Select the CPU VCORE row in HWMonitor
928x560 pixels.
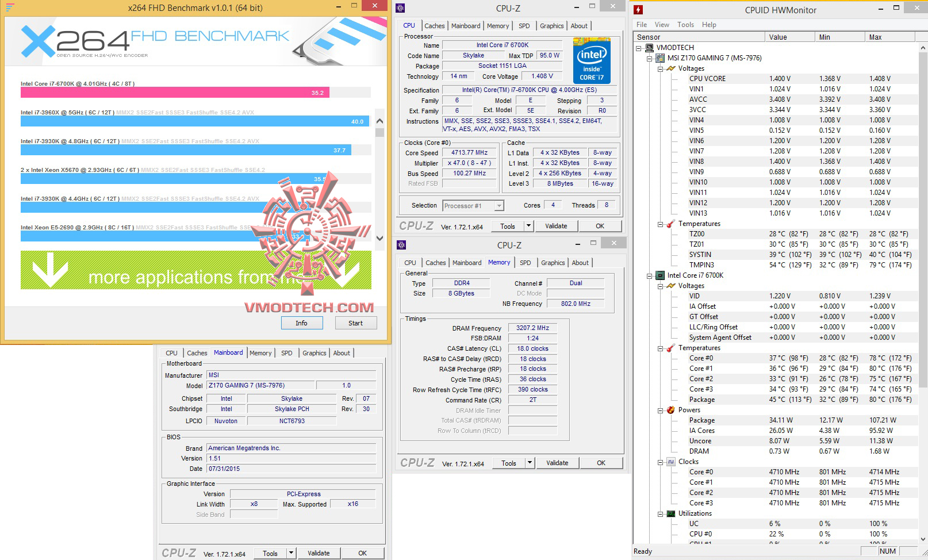pyautogui.click(x=802, y=79)
